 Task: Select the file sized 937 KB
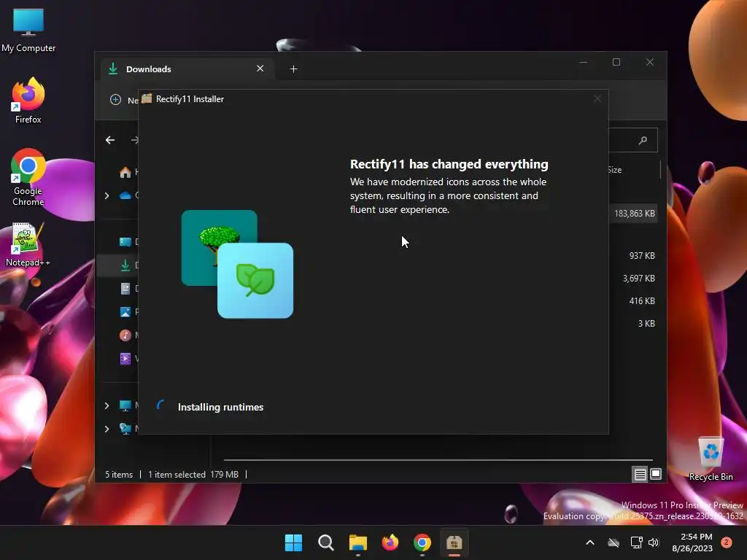642,256
